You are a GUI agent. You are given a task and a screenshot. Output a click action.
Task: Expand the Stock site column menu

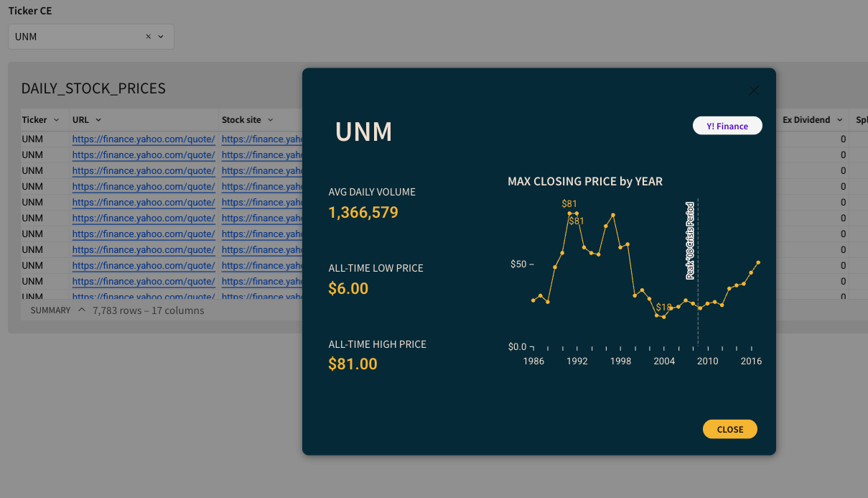coord(271,120)
